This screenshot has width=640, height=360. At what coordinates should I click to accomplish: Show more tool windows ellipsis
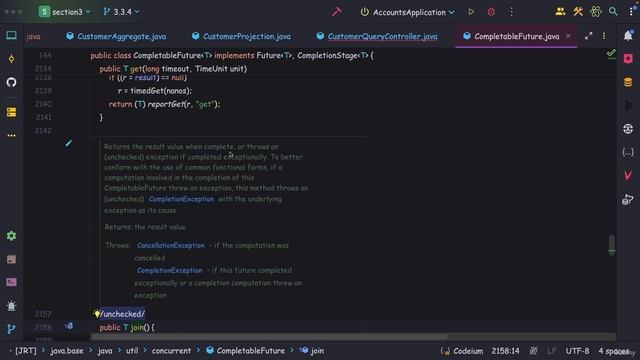[11, 135]
